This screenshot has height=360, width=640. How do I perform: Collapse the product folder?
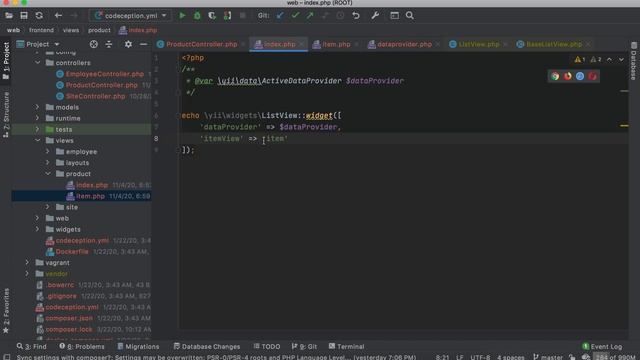(48, 173)
